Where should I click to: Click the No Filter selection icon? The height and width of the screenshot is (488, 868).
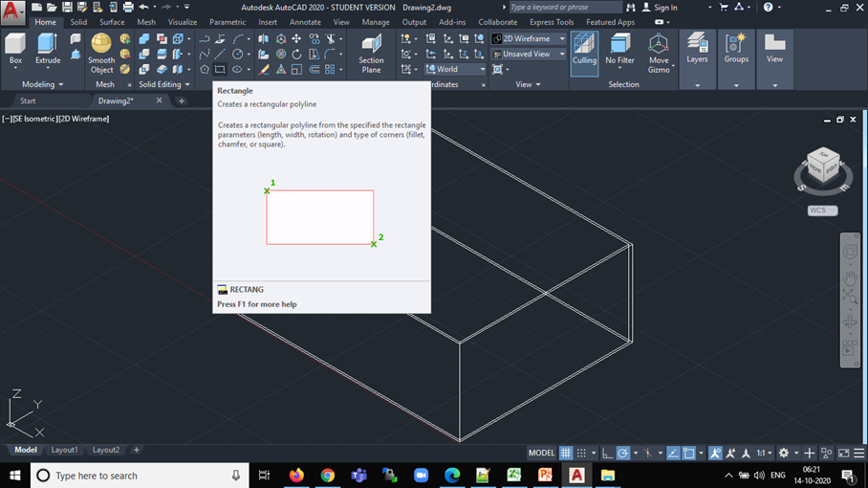[x=619, y=49]
